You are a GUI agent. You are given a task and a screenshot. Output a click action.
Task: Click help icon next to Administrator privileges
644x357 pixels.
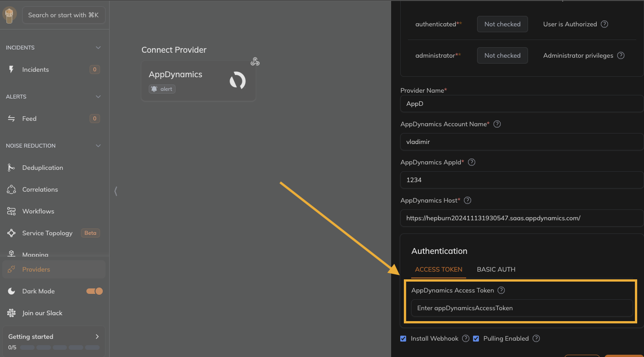(x=621, y=55)
